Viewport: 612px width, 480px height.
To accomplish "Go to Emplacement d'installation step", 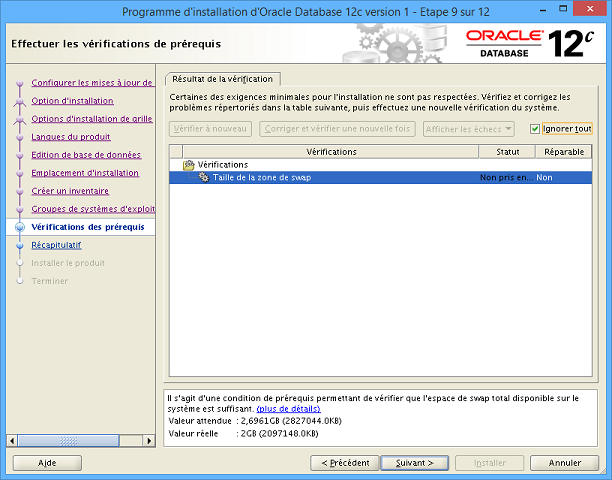I will click(85, 173).
